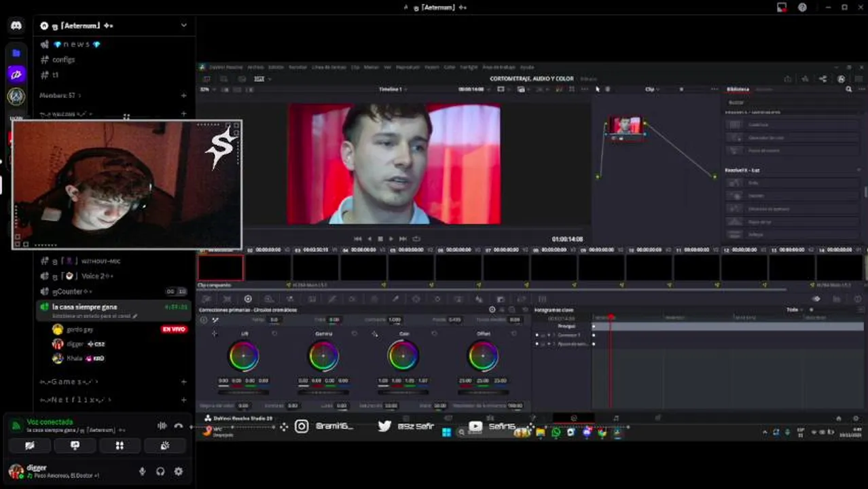Open the configs text channel

(x=63, y=60)
